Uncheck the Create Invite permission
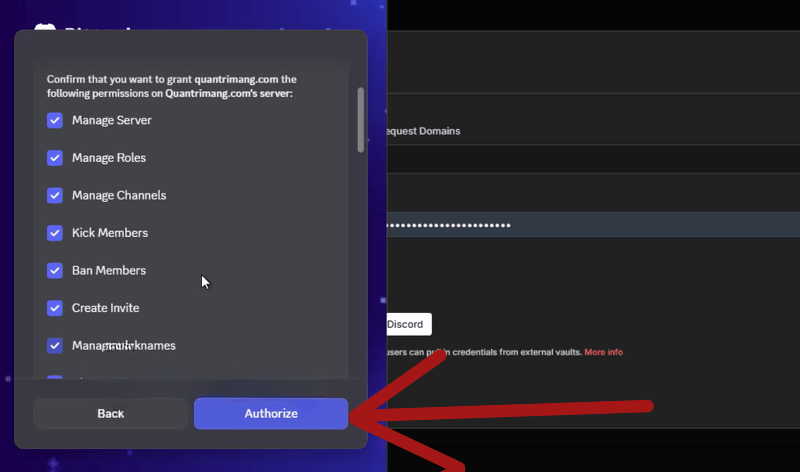The height and width of the screenshot is (472, 800). (x=55, y=308)
